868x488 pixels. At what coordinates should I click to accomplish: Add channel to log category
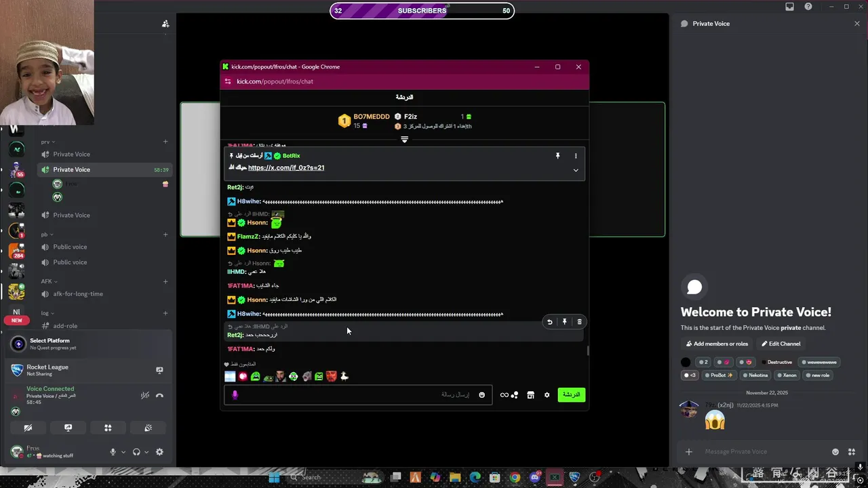pos(165,313)
